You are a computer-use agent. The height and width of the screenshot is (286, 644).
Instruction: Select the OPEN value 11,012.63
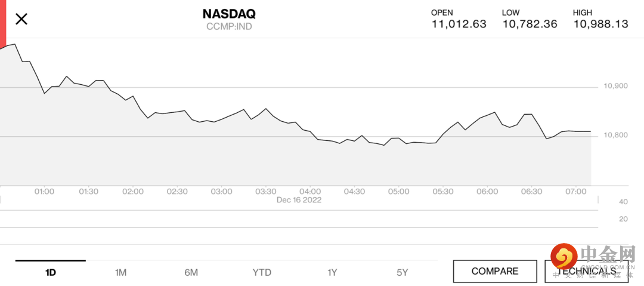point(459,24)
